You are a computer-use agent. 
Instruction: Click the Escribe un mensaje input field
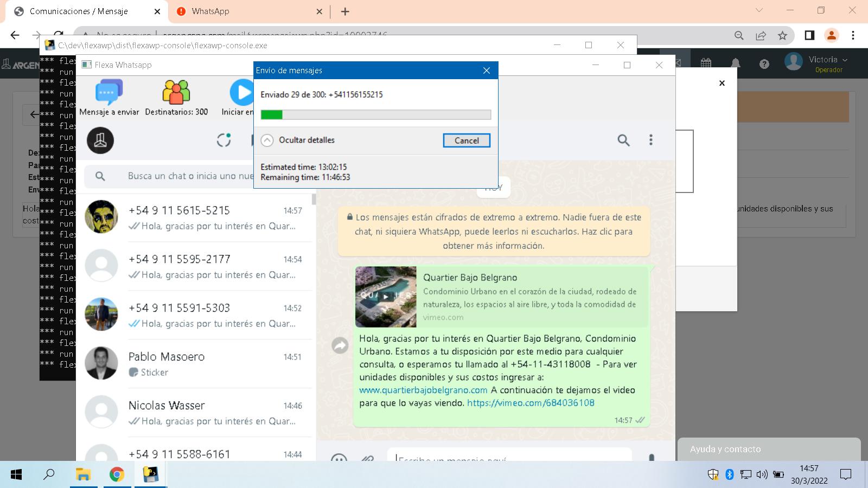click(509, 455)
